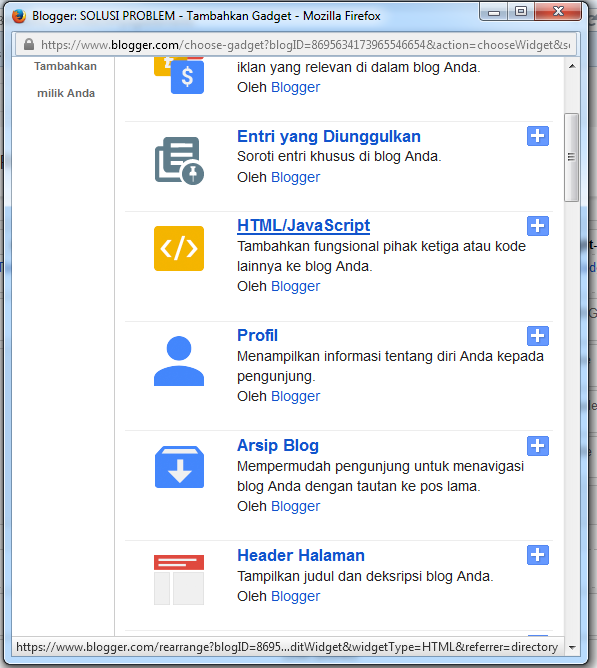Click the lock icon in address bar
This screenshot has width=597, height=668.
coord(29,44)
